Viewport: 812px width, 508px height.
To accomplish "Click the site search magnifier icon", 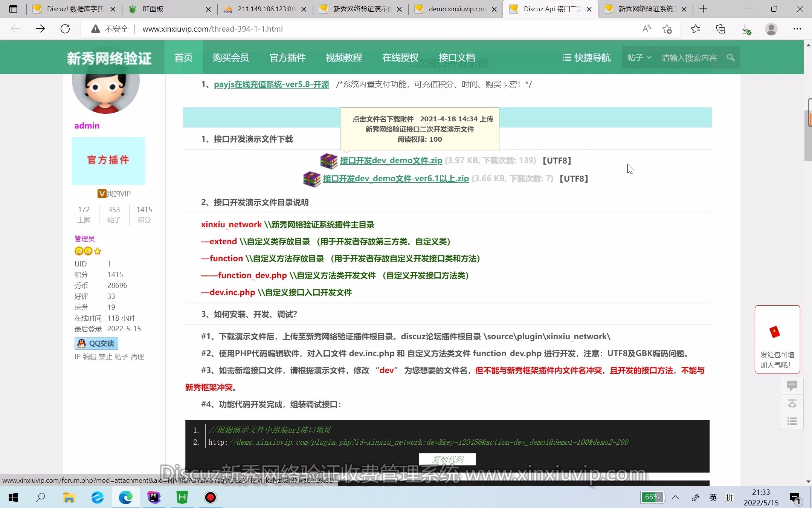I will [x=731, y=58].
